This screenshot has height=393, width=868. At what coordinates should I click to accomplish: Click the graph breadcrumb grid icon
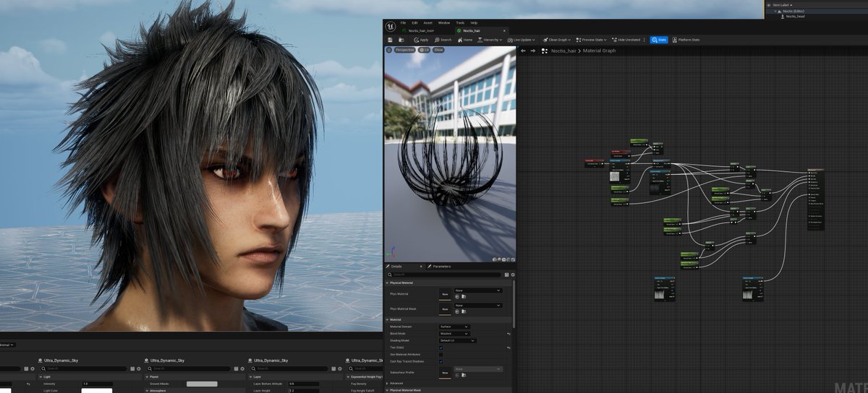pos(545,51)
